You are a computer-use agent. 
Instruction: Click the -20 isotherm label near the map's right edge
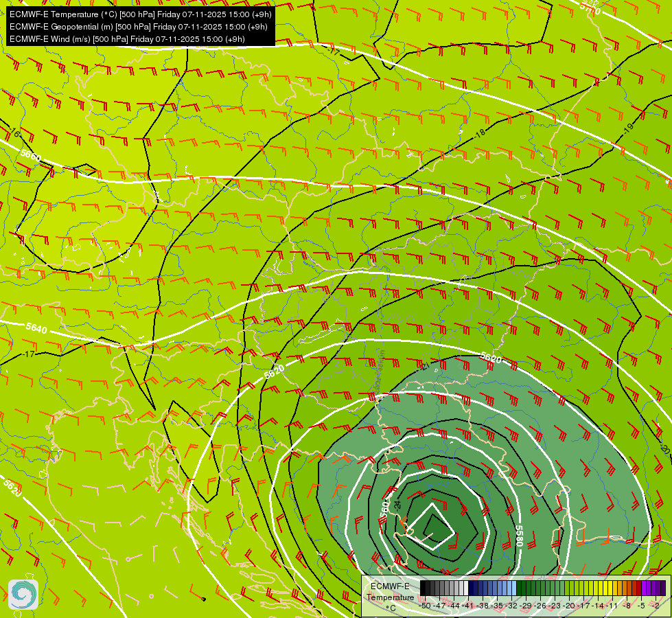click(666, 450)
